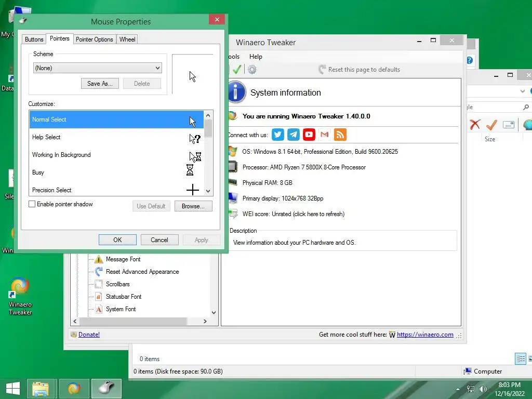
Task: Click the Browse... button
Action: coord(193,206)
